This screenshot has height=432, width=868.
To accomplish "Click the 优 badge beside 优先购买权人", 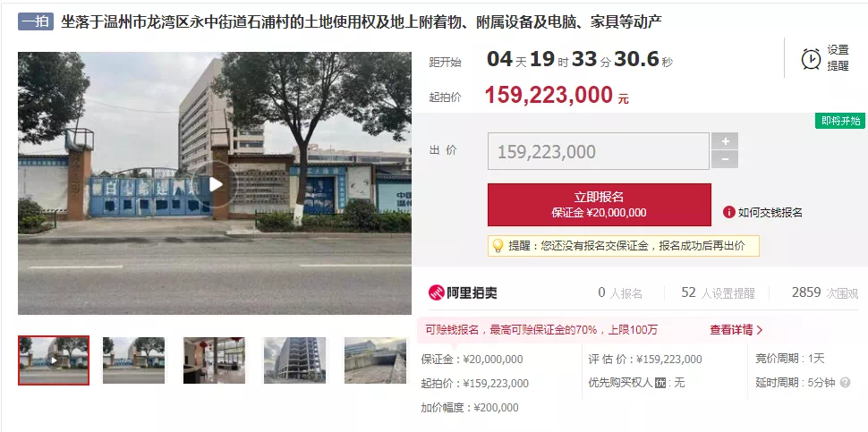I will (660, 383).
